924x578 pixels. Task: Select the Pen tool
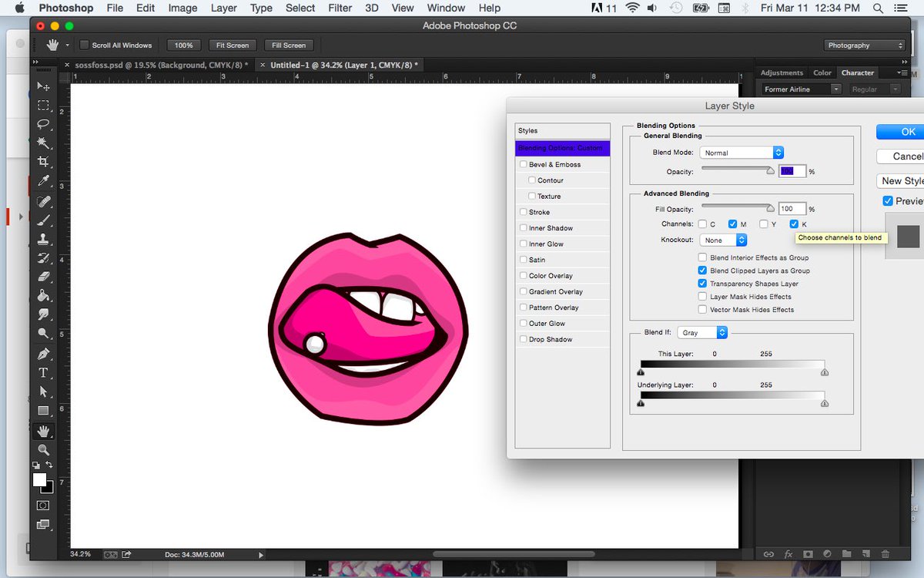pyautogui.click(x=43, y=355)
